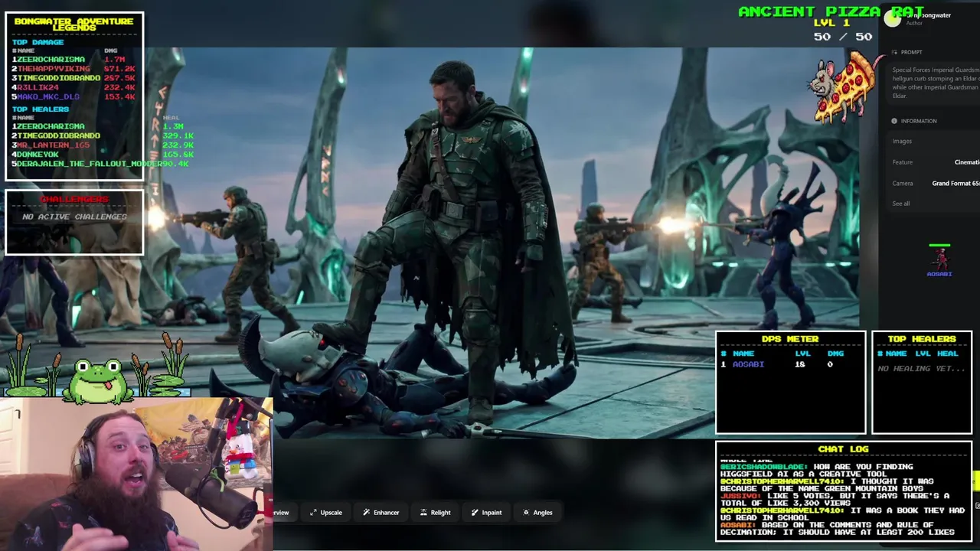
Task: Click the Angles button
Action: tap(537, 513)
